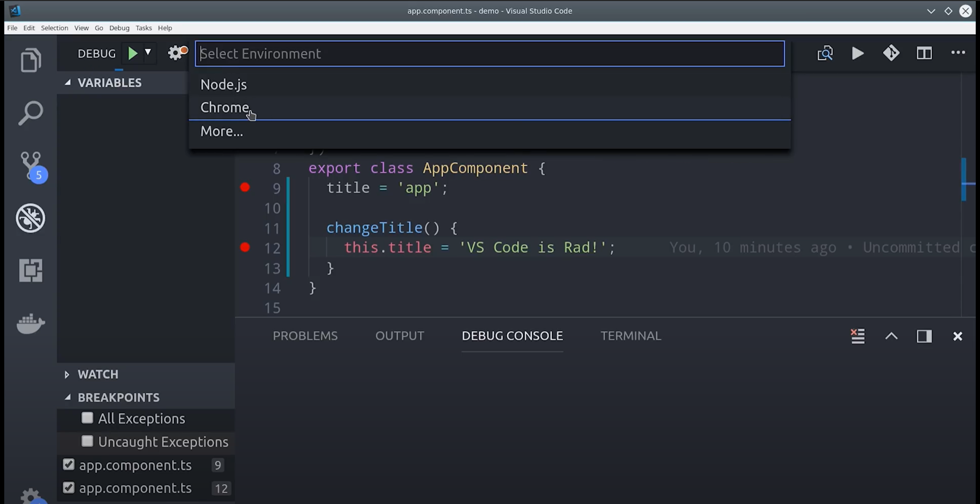Uncheck app.component.ts line 12 breakpoint

click(x=68, y=488)
